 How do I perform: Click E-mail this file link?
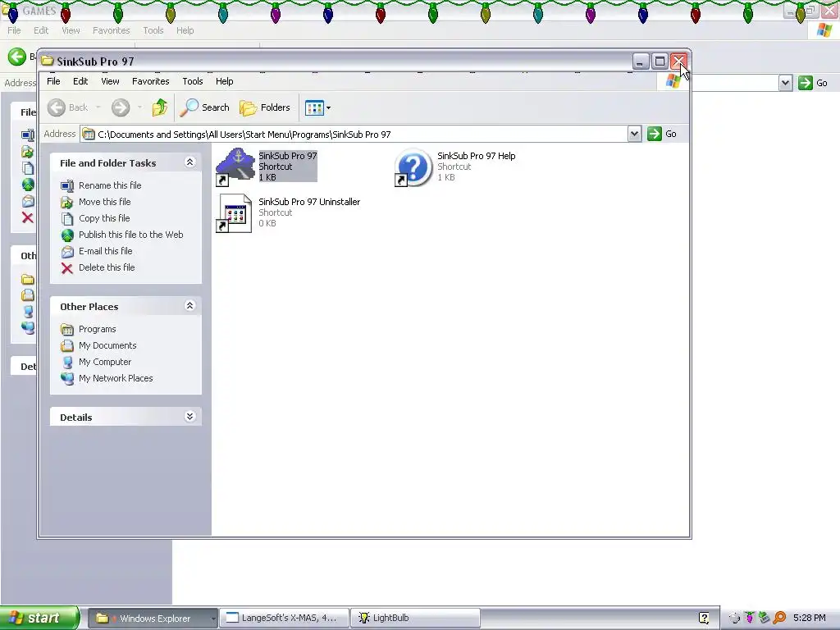(105, 251)
